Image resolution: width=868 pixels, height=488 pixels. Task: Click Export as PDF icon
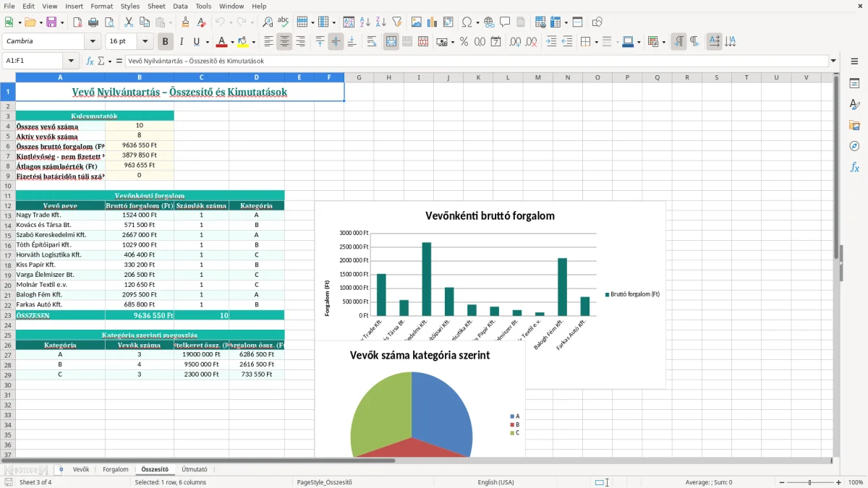click(x=77, y=22)
